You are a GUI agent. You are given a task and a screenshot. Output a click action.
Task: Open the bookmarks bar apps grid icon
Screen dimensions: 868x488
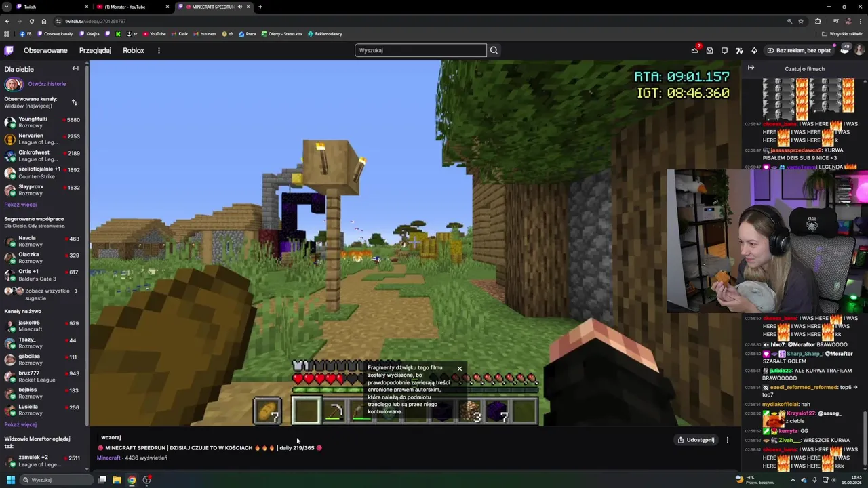(7, 33)
